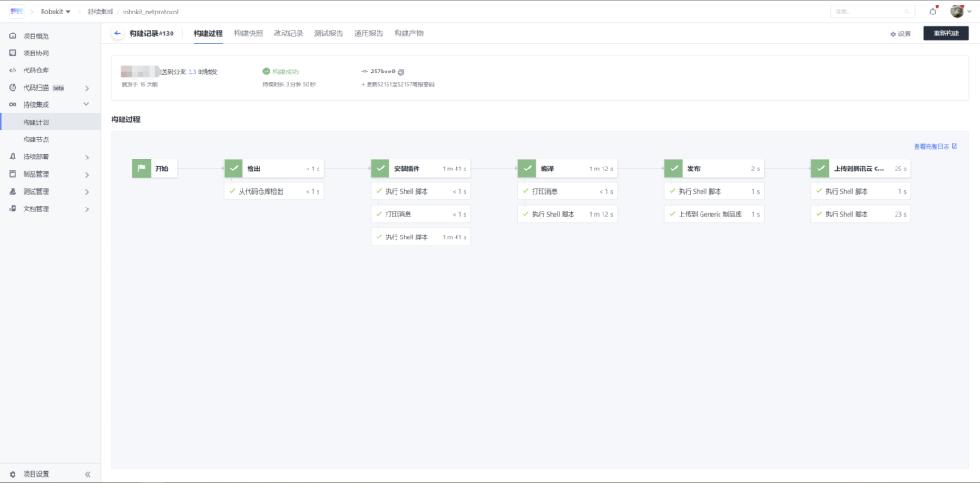Open the 项目协同 sidebar icon
980x483 pixels.
[12, 53]
